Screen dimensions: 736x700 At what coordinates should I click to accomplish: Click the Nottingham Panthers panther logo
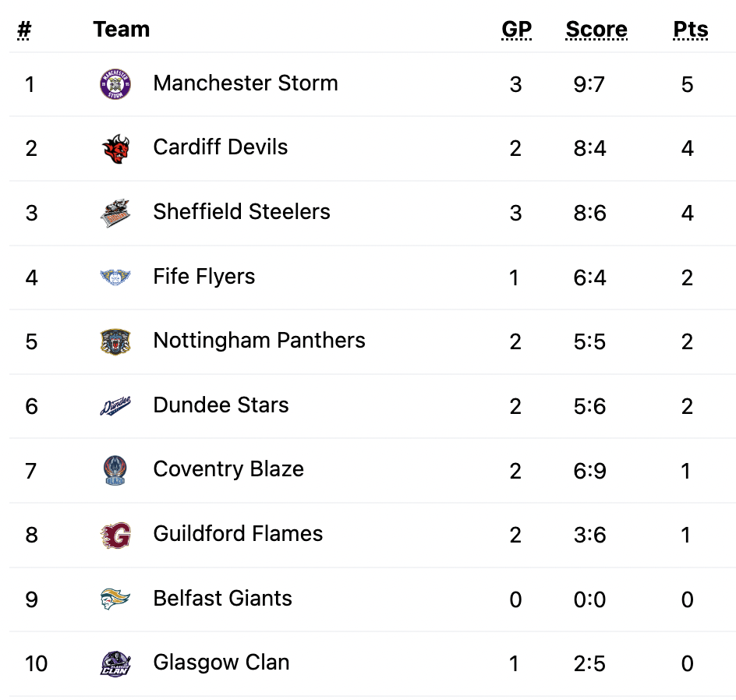pyautogui.click(x=115, y=341)
